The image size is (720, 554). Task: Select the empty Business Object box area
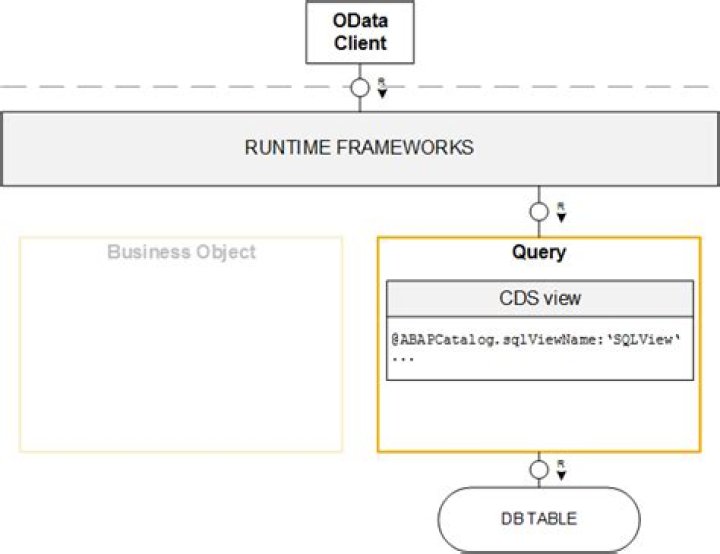[x=181, y=360]
